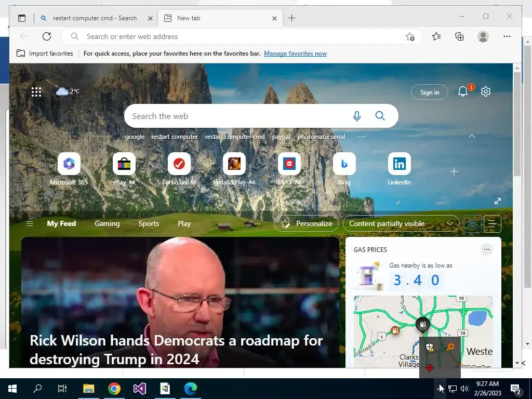Image resolution: width=532 pixels, height=399 pixels.
Task: Open the tab actions menu icon
Action: click(x=22, y=18)
